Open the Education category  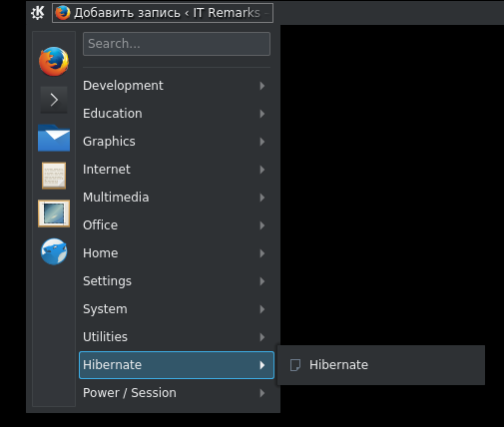point(177,114)
